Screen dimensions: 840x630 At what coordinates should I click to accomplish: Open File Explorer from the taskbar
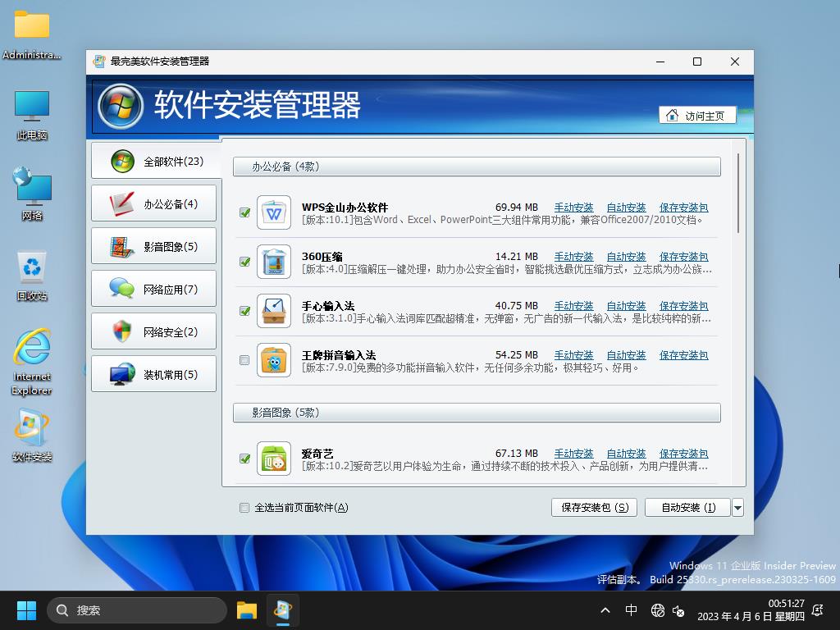coord(247,610)
